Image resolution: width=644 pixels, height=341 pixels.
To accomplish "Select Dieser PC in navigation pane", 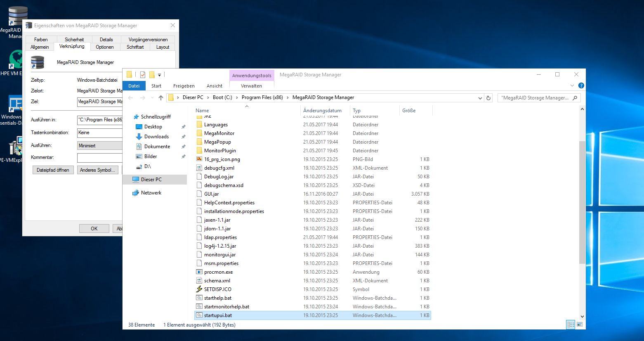I will (x=155, y=180).
